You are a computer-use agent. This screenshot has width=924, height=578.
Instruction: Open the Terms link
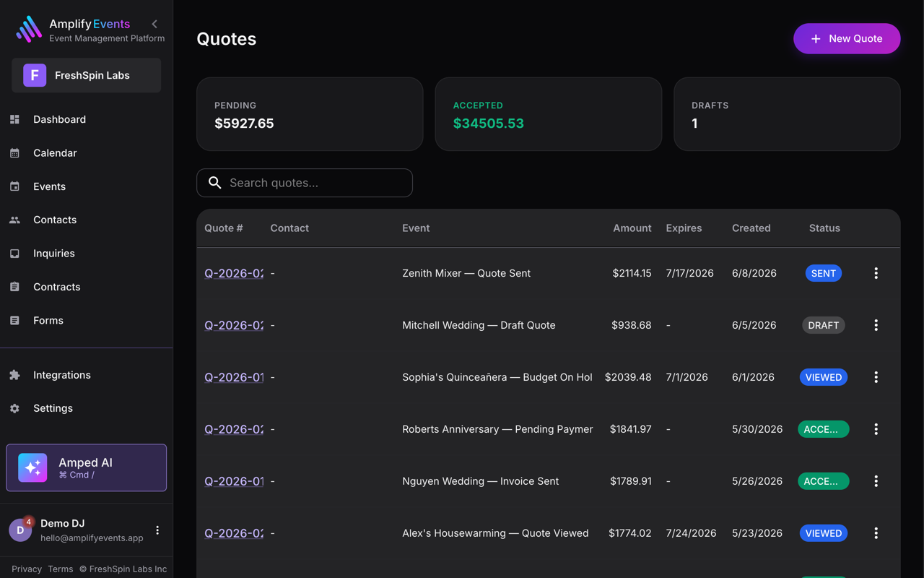click(x=61, y=569)
